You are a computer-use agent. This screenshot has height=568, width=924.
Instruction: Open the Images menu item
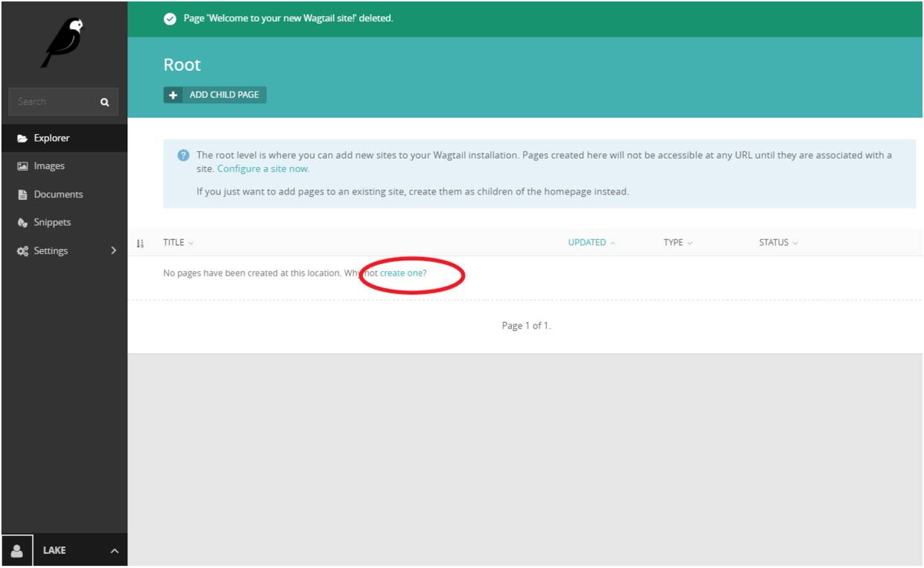pyautogui.click(x=64, y=166)
